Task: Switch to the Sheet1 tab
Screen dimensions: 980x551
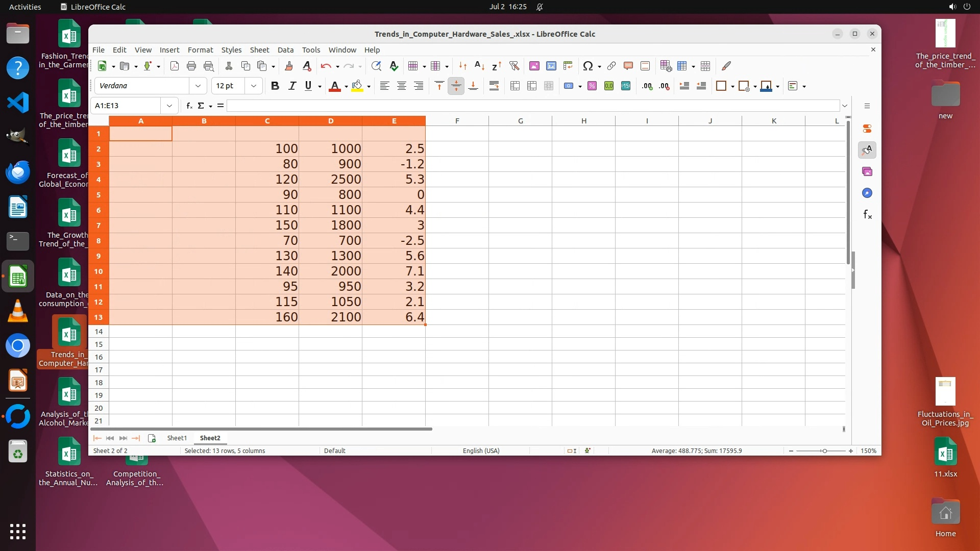Action: click(x=177, y=438)
